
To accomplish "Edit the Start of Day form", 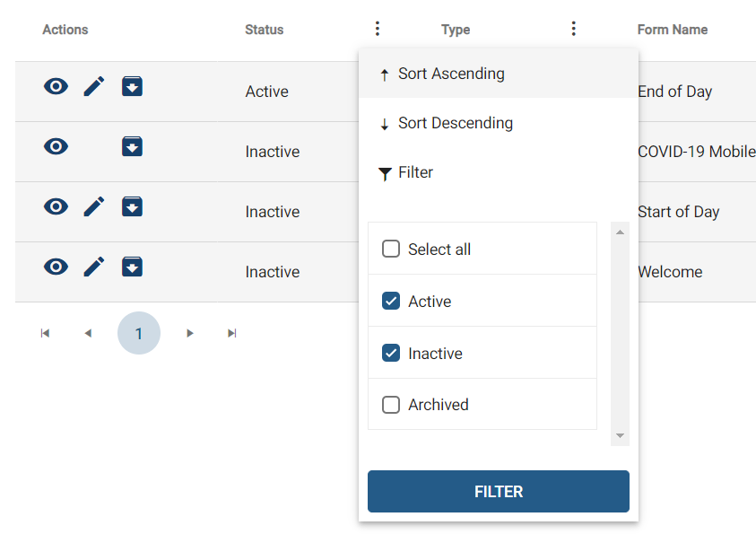I will pos(94,206).
